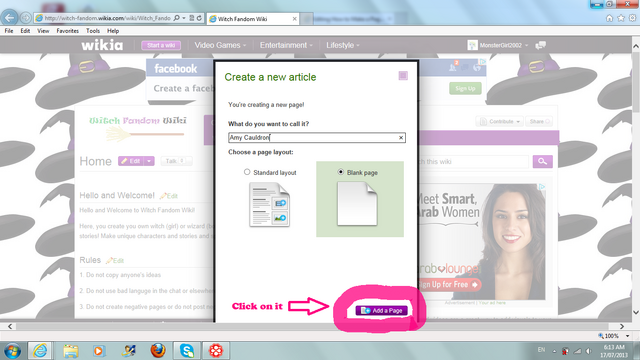Viewport: 640px width, 360px height.
Task: Open Favorites star icon
Action: pyautogui.click(x=621, y=18)
